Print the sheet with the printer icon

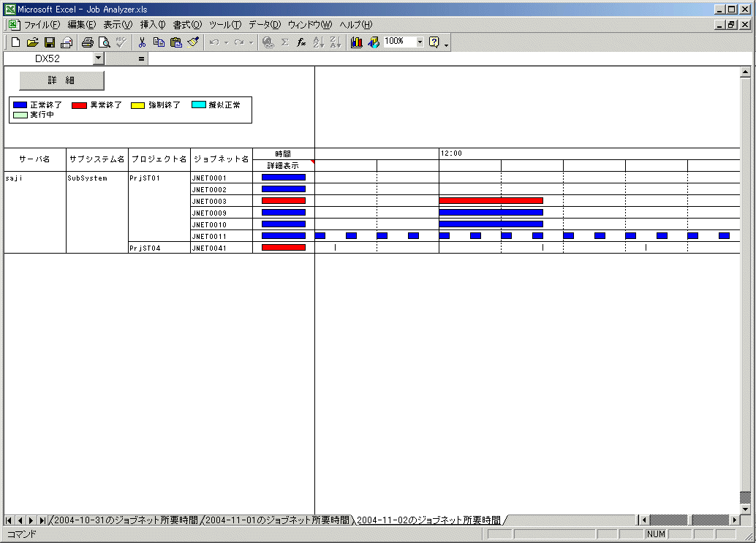tap(87, 42)
